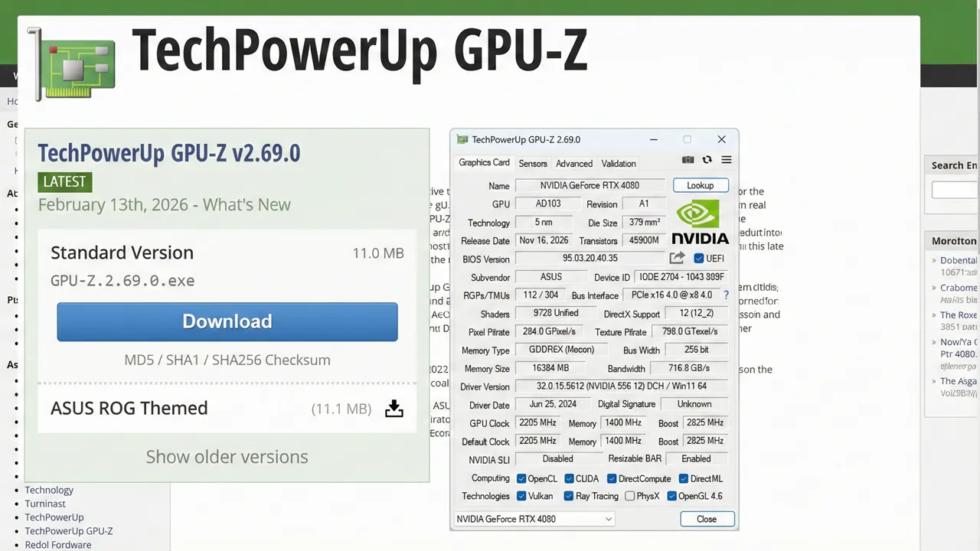The height and width of the screenshot is (551, 980).
Task: Click the Die Size 379 mm² value
Action: tap(645, 223)
